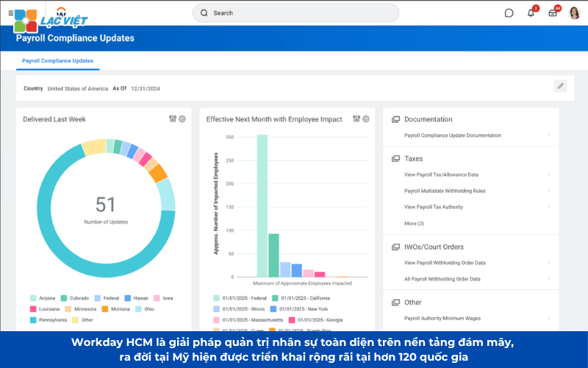Open Payroll Compliance Update Documentation link
Viewport: 588px width, 368px height.
pyautogui.click(x=452, y=135)
